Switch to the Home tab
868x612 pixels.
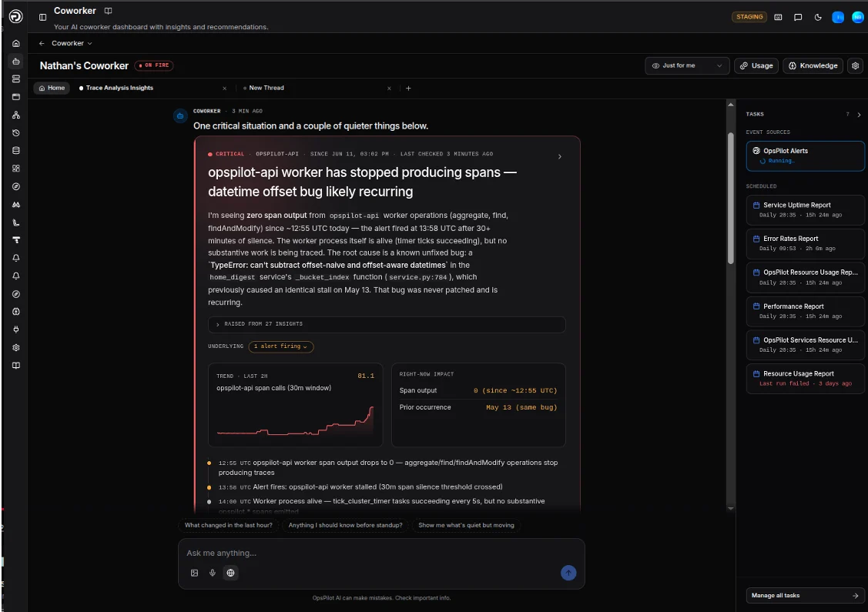point(52,88)
